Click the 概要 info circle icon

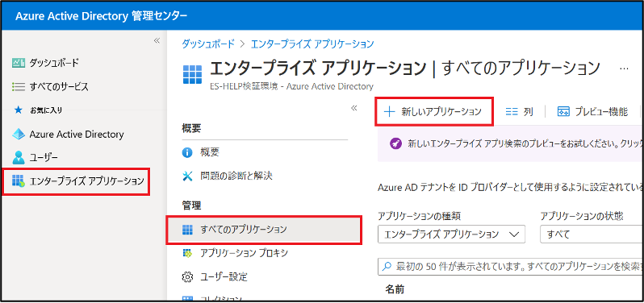(187, 153)
